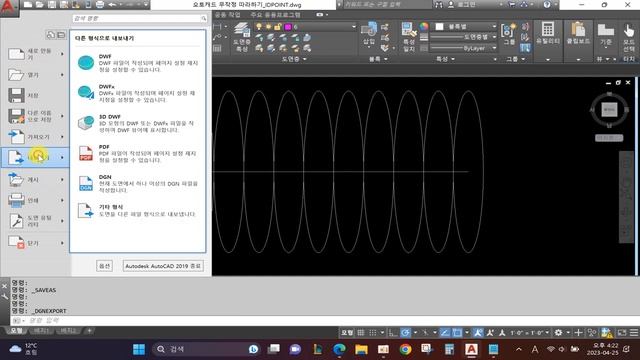Click the keyword search box in title bar
Image resolution: width=640 pixels, height=360 pixels.
coord(387,4)
